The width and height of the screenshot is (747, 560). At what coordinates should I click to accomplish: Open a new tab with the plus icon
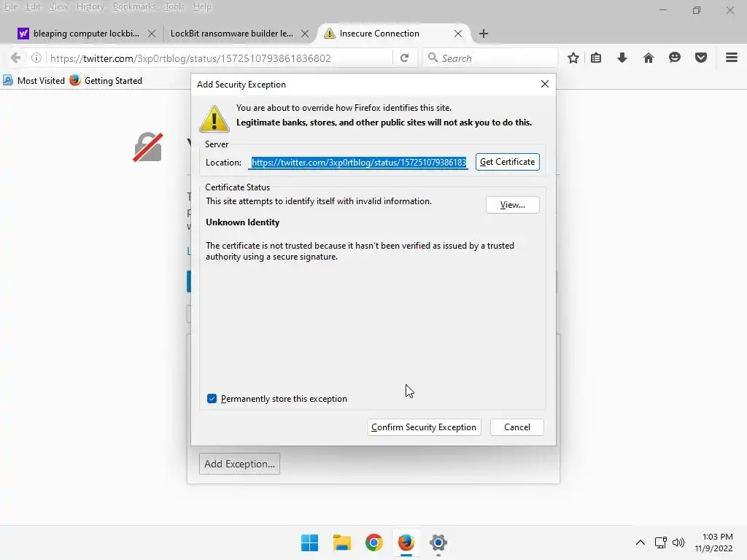click(x=484, y=34)
